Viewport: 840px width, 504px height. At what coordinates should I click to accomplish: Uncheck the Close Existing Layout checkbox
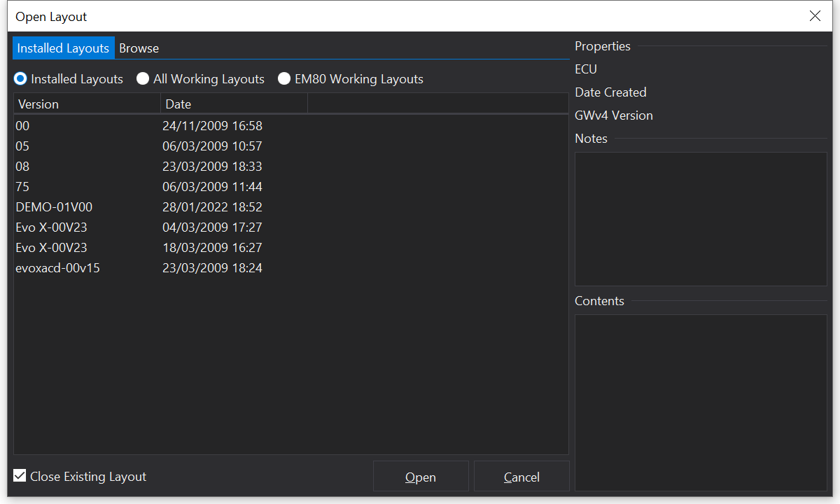point(20,477)
